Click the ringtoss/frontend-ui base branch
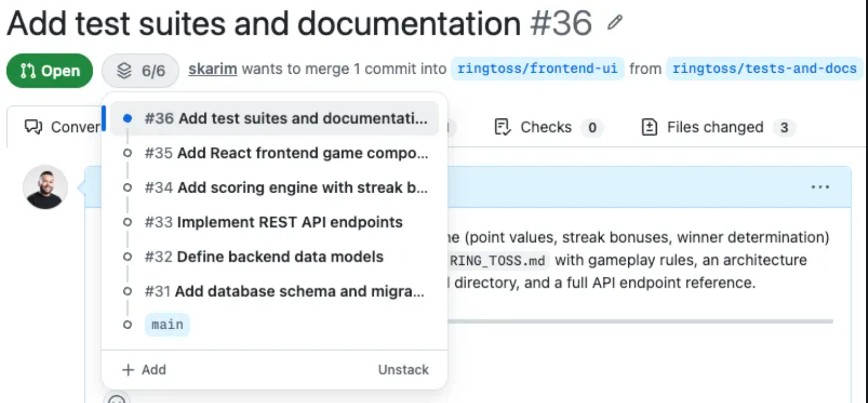 (x=537, y=69)
